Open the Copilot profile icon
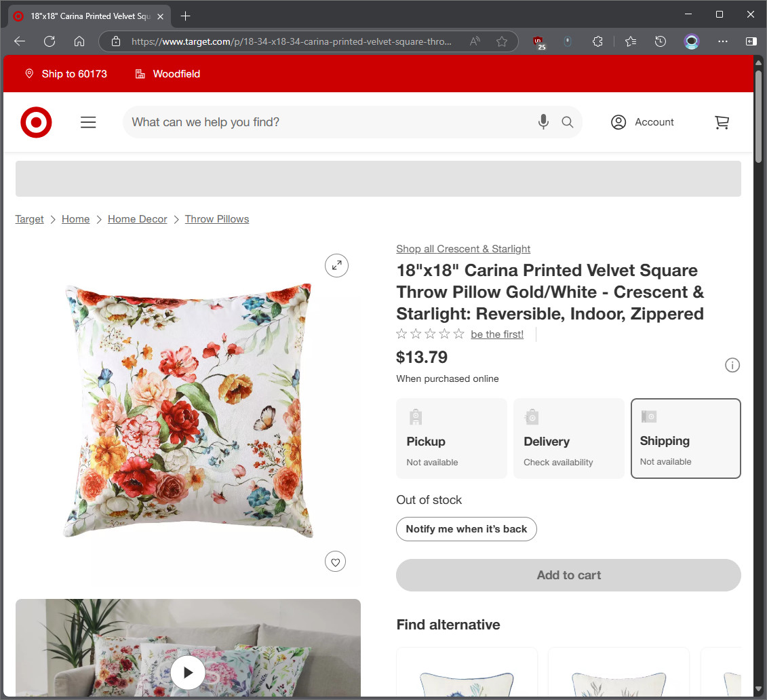Screen dimensions: 767x700 click(691, 41)
